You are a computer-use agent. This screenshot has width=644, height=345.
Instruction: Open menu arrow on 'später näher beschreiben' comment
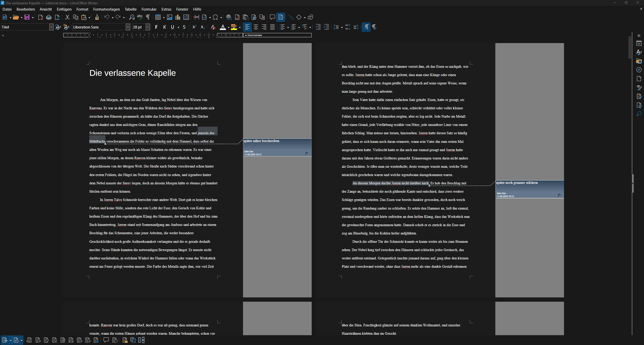pyautogui.click(x=307, y=154)
